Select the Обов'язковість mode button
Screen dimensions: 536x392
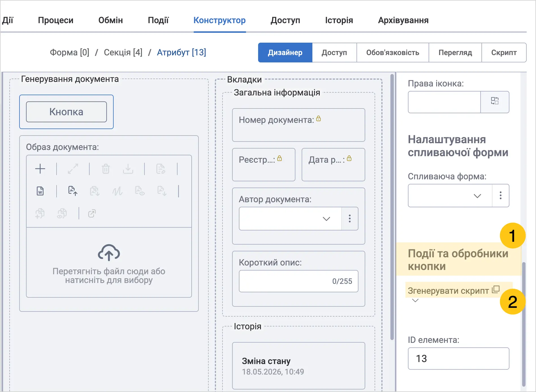pyautogui.click(x=393, y=53)
